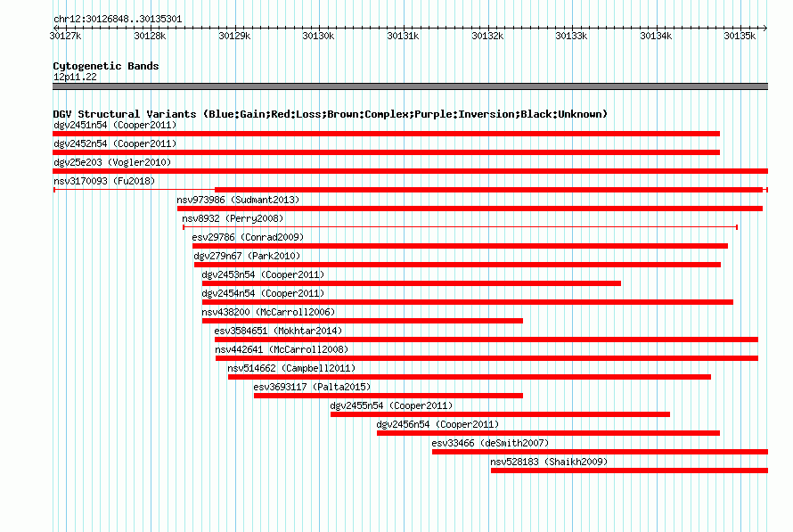Open the dgv25e203 (Vogler2010) variant
Viewport: 793px width, 532px height.
pos(112,162)
